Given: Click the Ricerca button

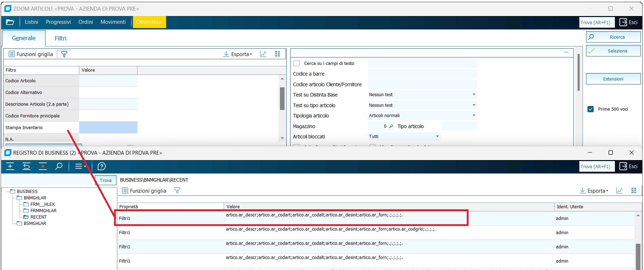Looking at the screenshot, I should point(613,37).
